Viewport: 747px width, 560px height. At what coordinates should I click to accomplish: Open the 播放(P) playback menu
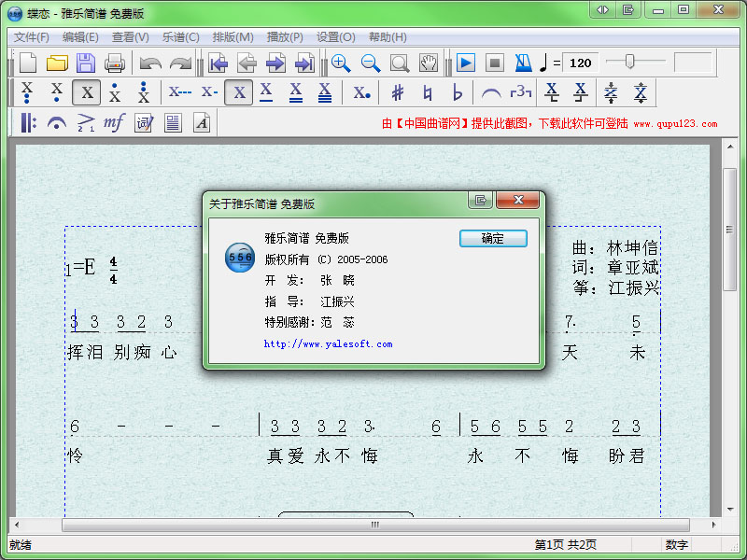click(285, 37)
